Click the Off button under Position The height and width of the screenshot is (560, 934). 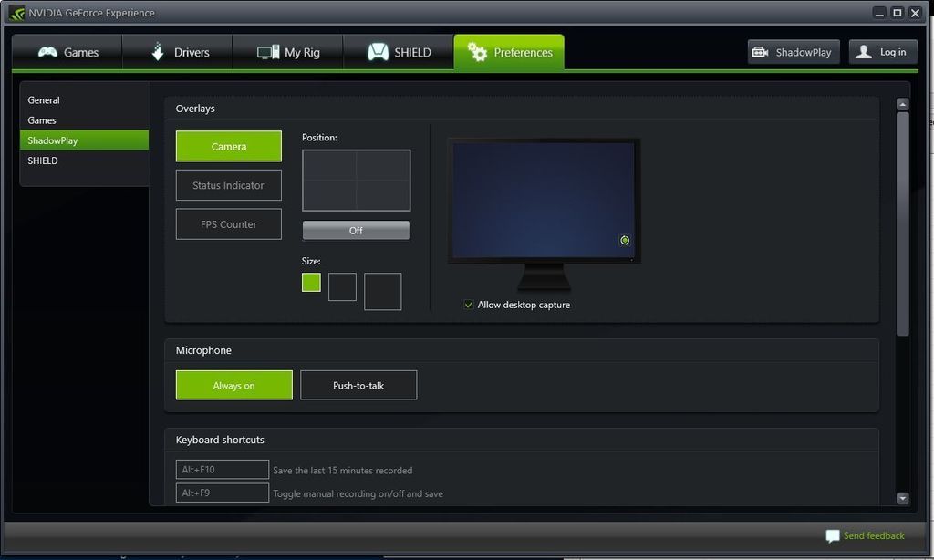(x=356, y=231)
